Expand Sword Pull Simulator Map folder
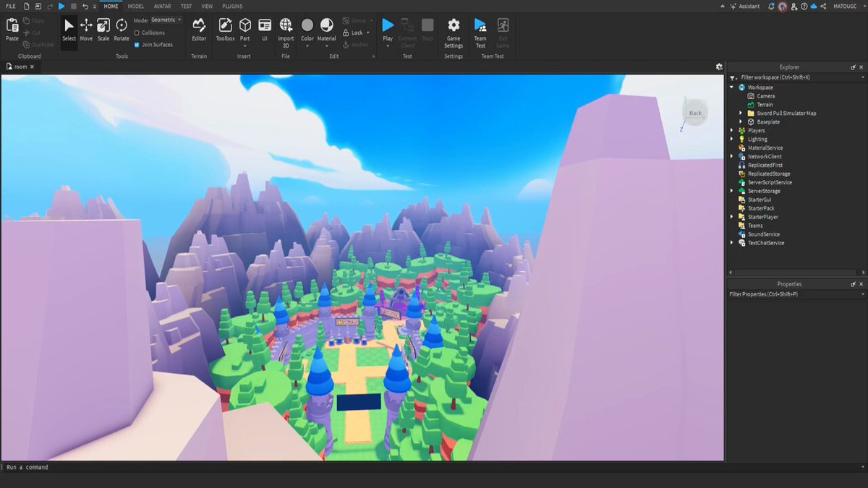Screen dimensions: 868x488 tap(741, 113)
